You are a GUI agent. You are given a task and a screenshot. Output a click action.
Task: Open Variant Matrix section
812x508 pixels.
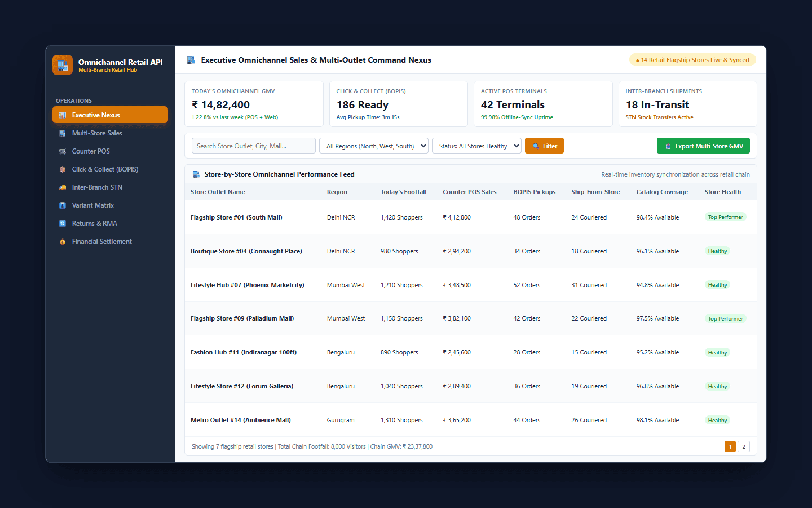click(110, 205)
